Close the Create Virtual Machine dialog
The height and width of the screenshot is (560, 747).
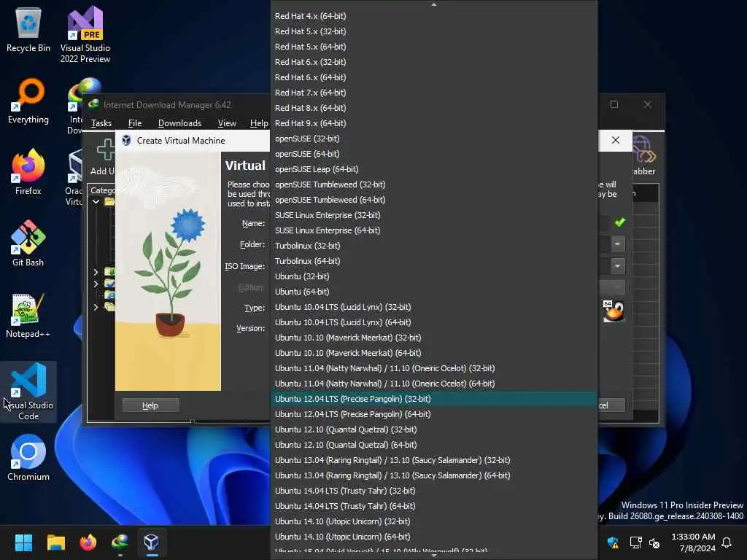(x=616, y=140)
